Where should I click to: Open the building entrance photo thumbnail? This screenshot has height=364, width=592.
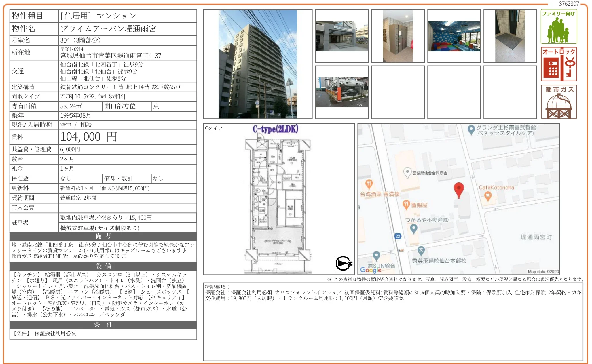pos(342,36)
